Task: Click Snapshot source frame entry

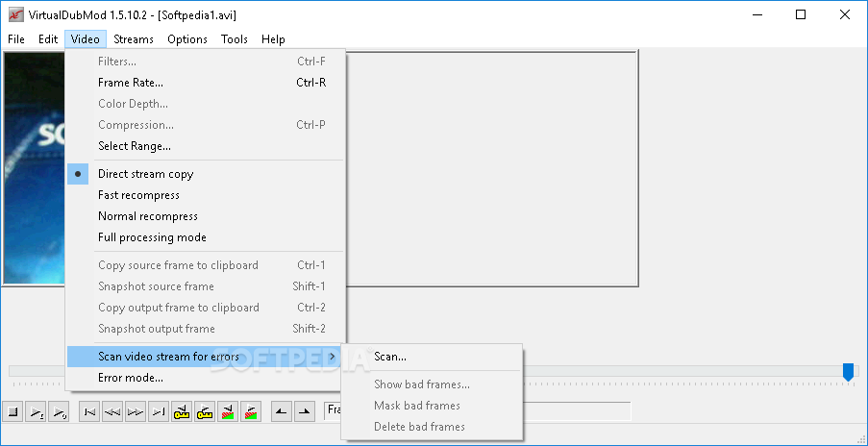Action: pyautogui.click(x=206, y=286)
